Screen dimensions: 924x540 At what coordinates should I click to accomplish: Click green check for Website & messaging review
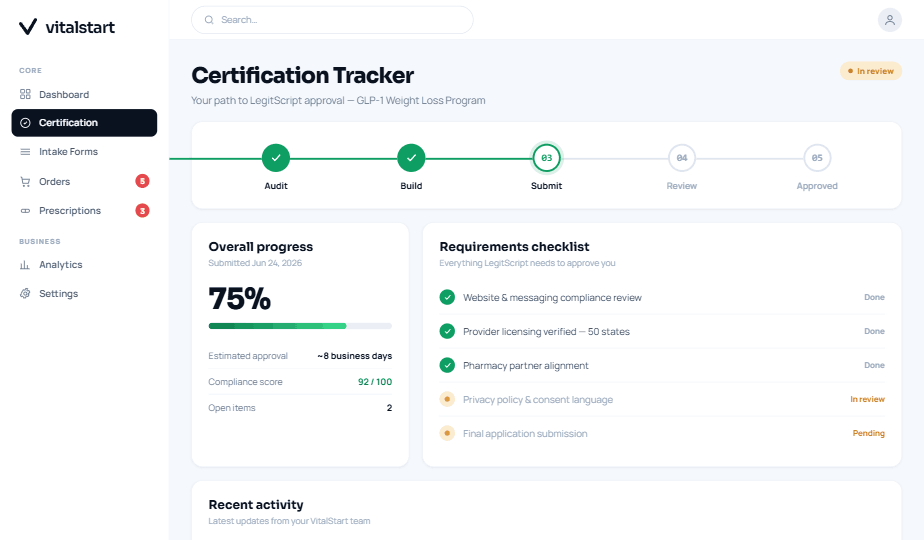[447, 297]
